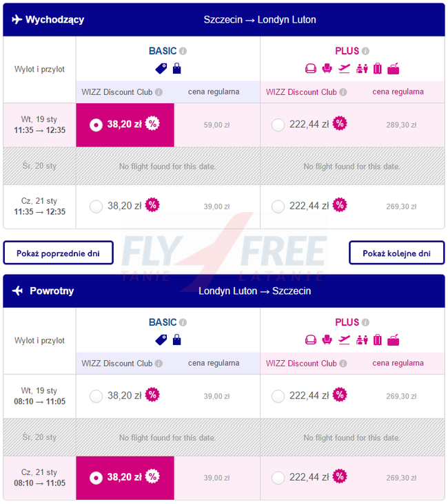The image size is (448, 504).
Task: Click the seat icon under outbound PLUS
Action: 327,68
